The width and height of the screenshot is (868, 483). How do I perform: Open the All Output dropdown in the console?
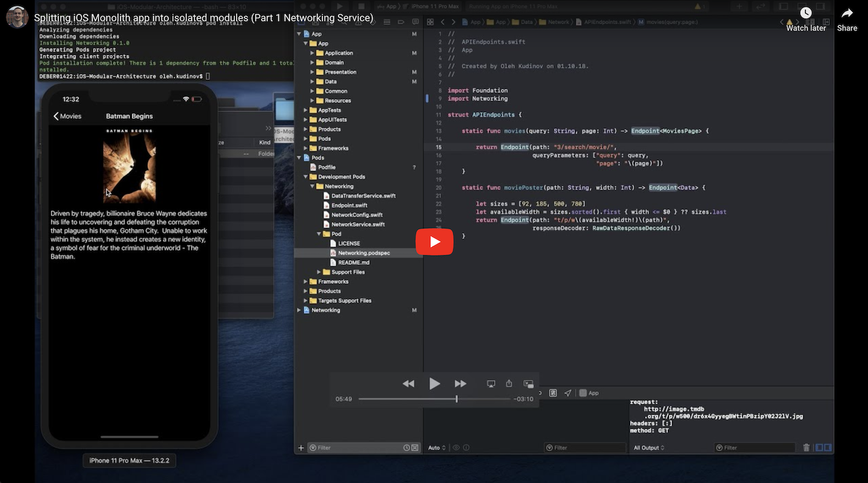click(649, 448)
